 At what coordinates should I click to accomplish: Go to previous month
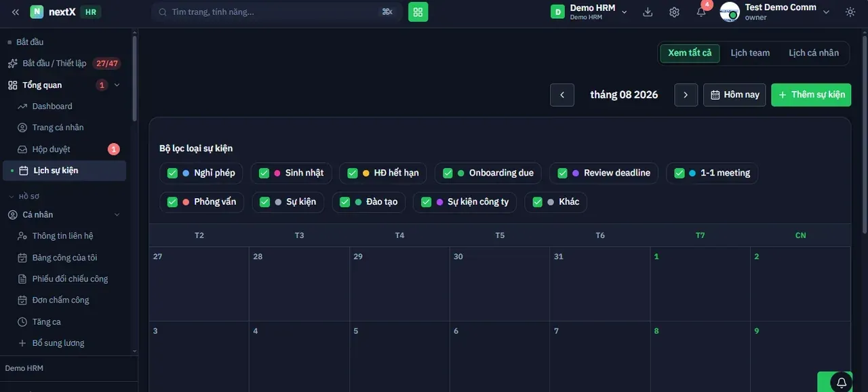point(562,95)
